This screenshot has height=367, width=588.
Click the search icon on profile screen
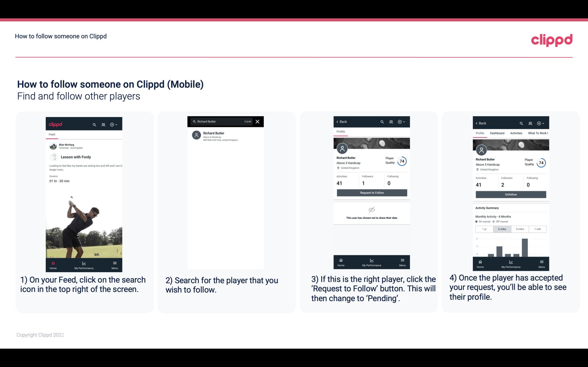(382, 122)
